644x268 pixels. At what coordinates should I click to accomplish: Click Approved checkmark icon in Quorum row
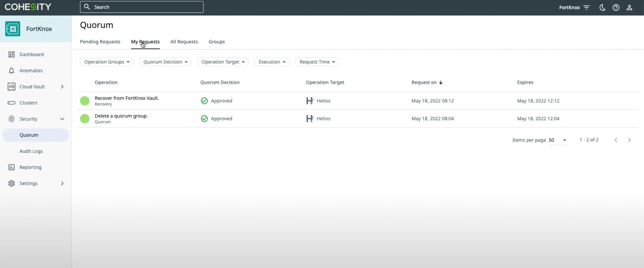click(204, 118)
